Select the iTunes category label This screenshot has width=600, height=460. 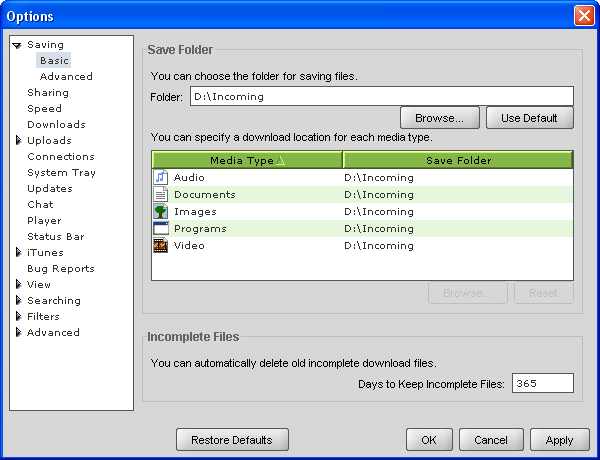point(45,253)
